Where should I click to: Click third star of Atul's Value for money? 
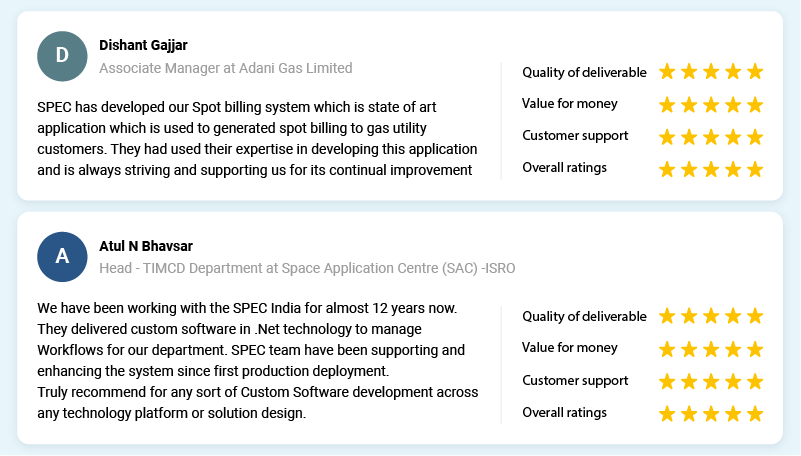click(x=711, y=350)
